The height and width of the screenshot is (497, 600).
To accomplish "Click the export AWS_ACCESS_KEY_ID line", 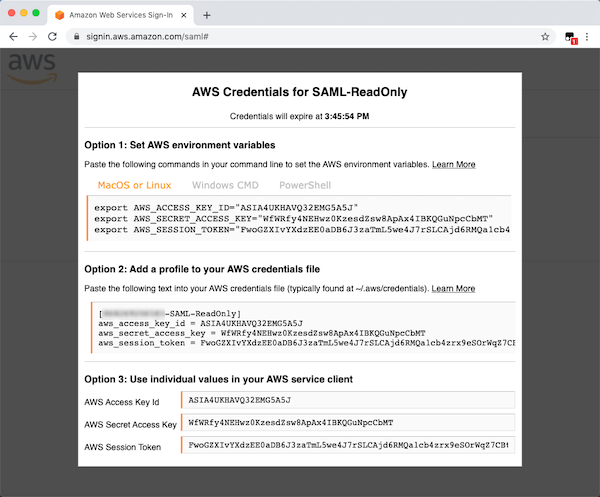I will coord(226,208).
